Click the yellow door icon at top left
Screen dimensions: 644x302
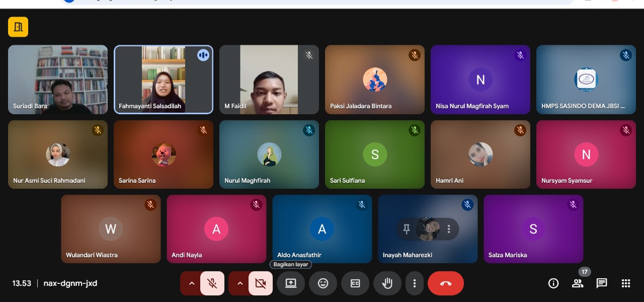18,27
